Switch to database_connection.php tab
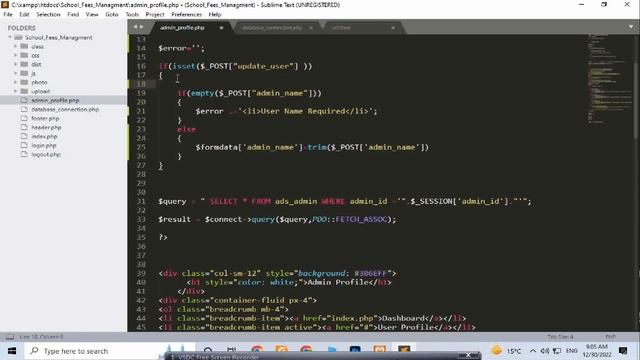This screenshot has height=360, width=640. point(272,28)
